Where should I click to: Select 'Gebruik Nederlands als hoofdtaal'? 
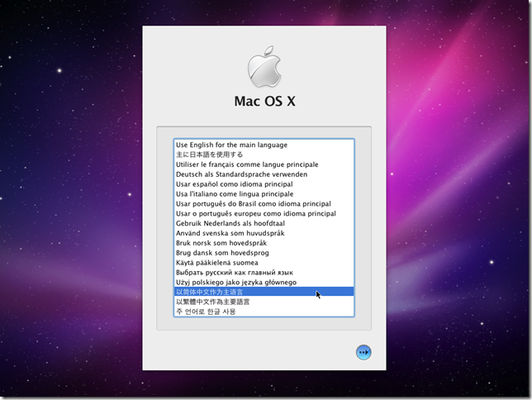(264, 223)
